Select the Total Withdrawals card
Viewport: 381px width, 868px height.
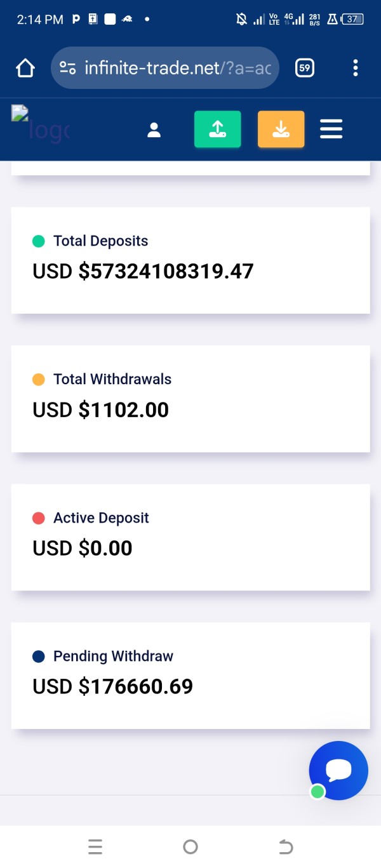pyautogui.click(x=190, y=398)
